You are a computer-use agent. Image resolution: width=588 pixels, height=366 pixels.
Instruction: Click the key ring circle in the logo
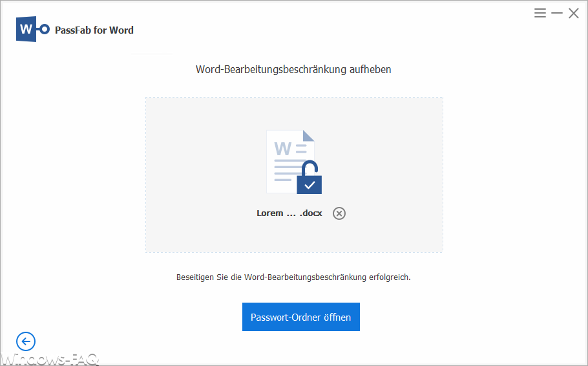pos(45,29)
